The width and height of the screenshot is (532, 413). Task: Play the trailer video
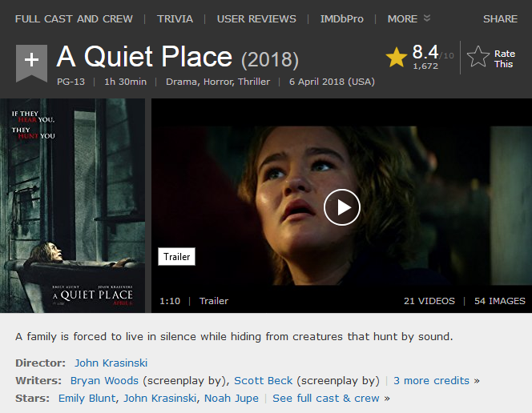[x=341, y=207]
